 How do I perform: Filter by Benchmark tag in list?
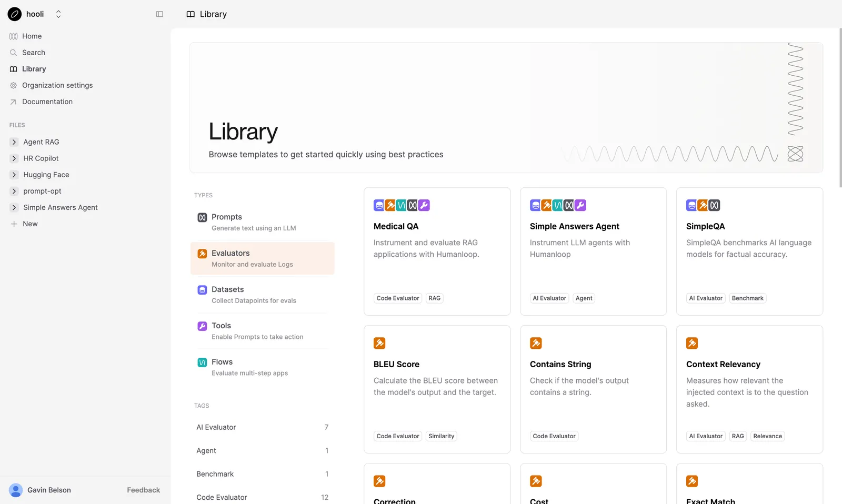tap(262, 474)
